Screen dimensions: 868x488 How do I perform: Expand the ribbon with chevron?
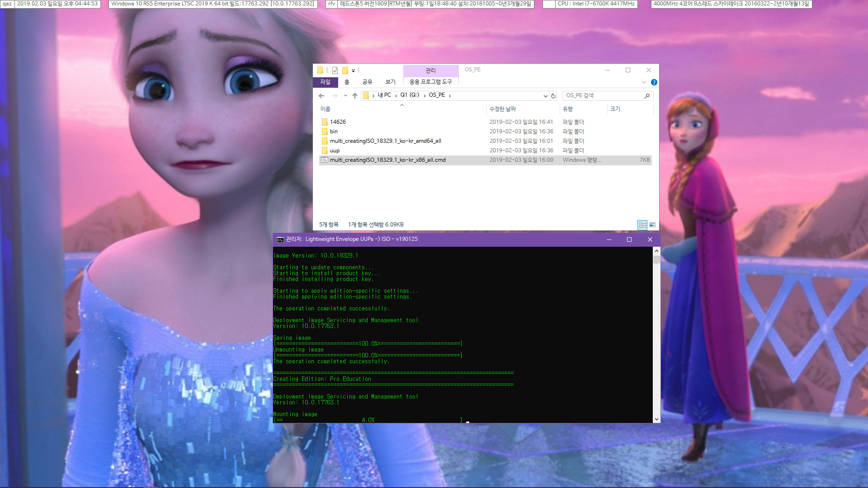tap(644, 82)
